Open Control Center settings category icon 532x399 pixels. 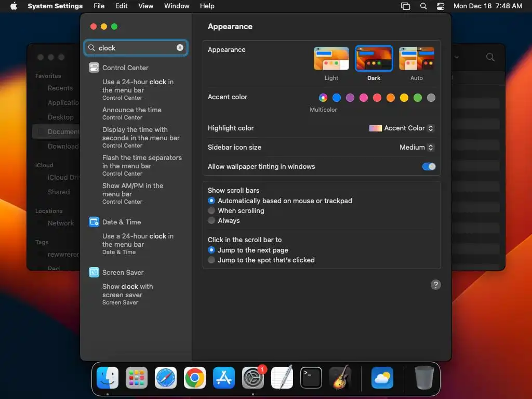[x=94, y=68]
